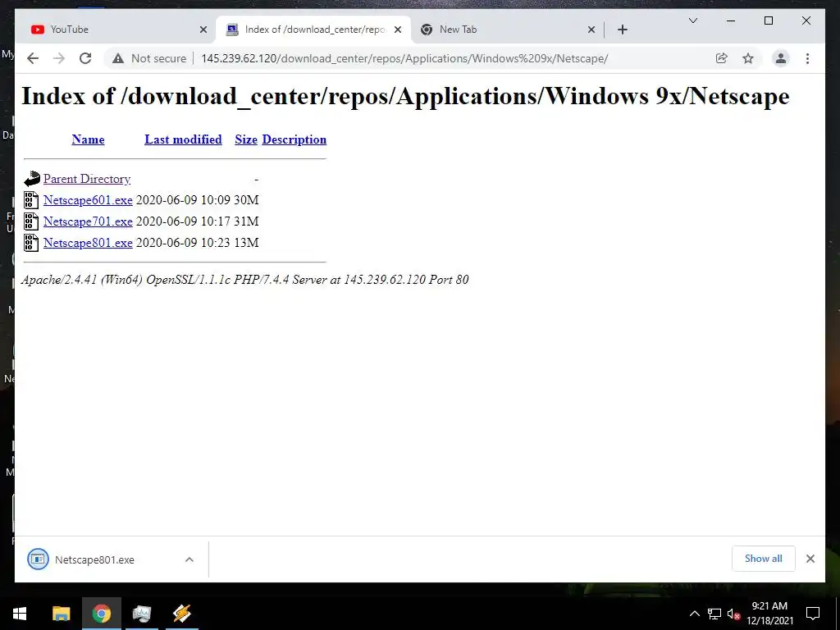Open the notification center icon
Image resolution: width=840 pixels, height=630 pixels.
pos(813,614)
